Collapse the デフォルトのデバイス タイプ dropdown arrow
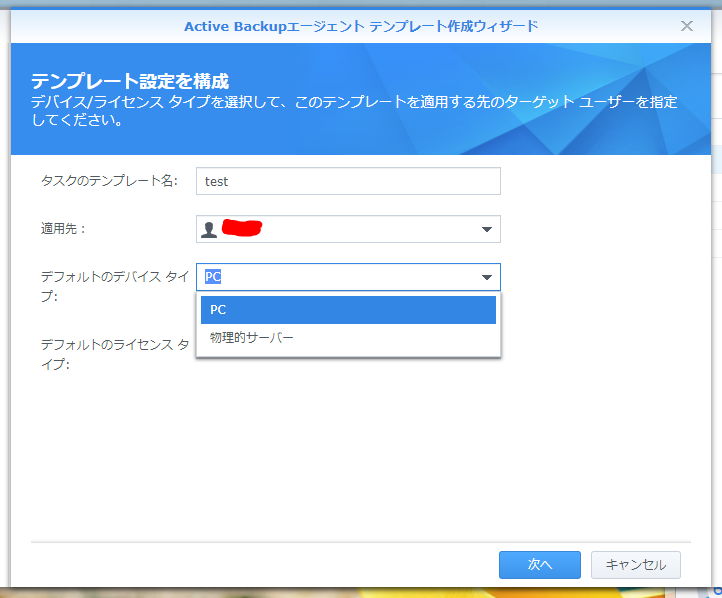 tap(487, 277)
